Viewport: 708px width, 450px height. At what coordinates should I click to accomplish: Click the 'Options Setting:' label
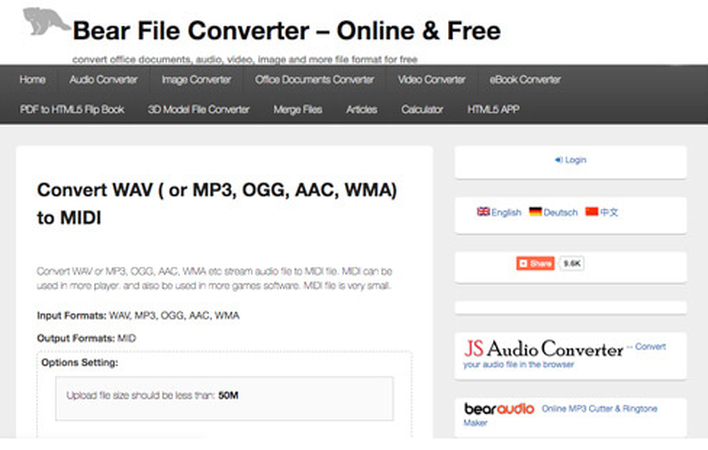[x=79, y=362]
